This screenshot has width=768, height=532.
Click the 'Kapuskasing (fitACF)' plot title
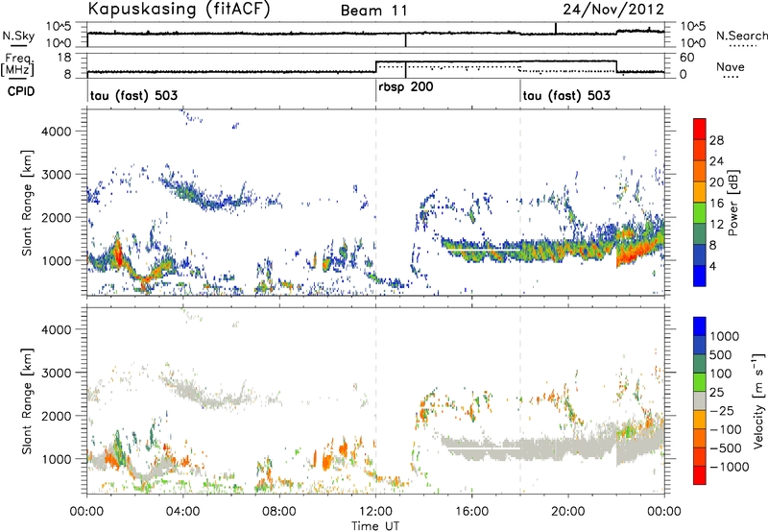(x=179, y=9)
